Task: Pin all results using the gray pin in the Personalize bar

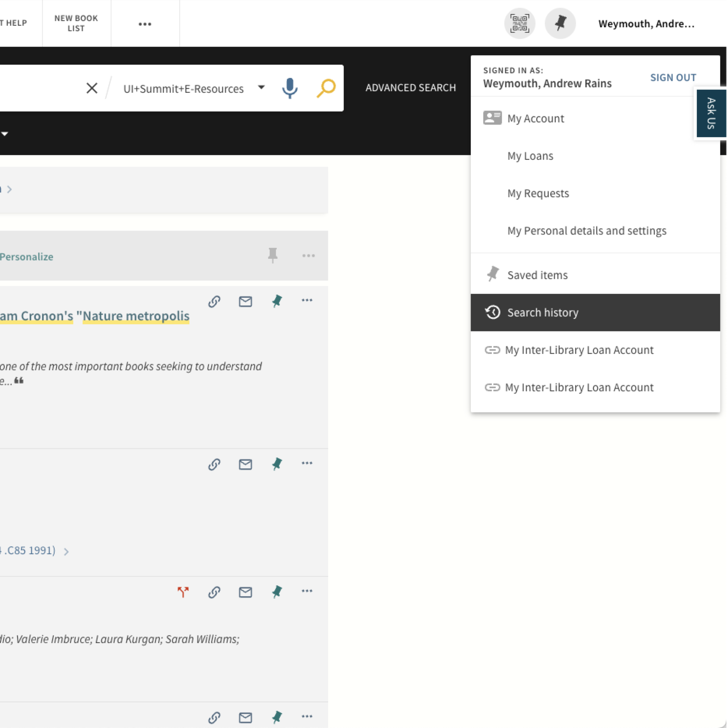Action: click(273, 256)
